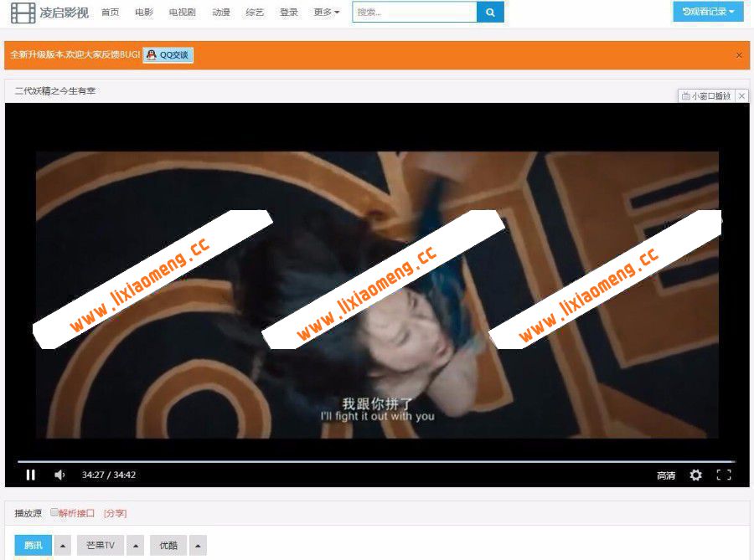Enable small window playback 小窗口播放
Viewport: 754px width, 560px height.
pos(706,96)
